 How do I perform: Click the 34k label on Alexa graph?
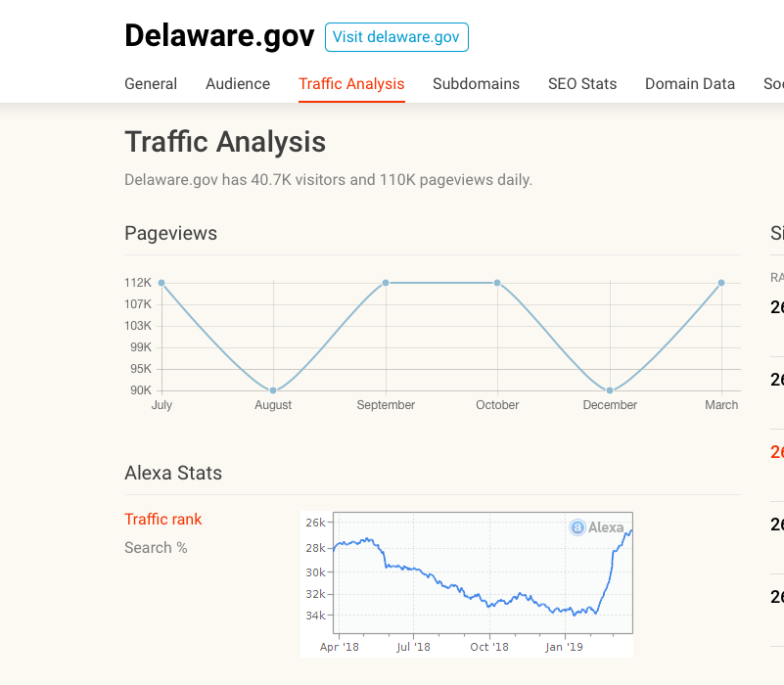(315, 615)
